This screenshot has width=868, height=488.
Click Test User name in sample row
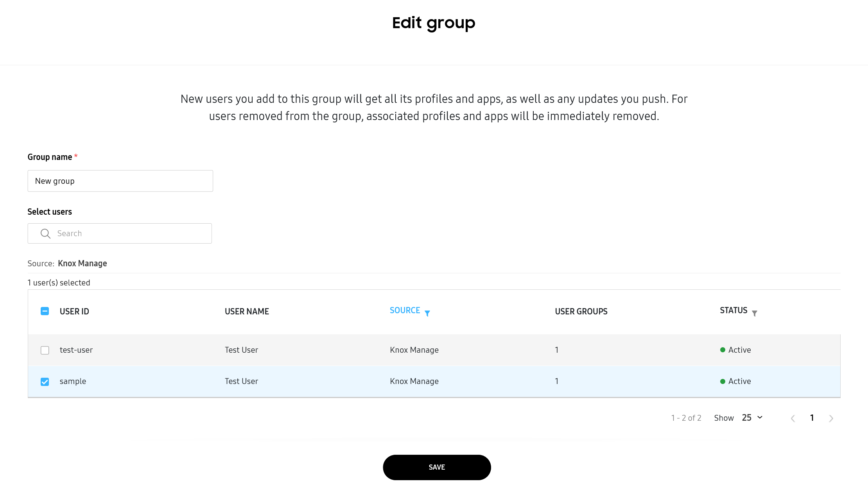(x=241, y=381)
